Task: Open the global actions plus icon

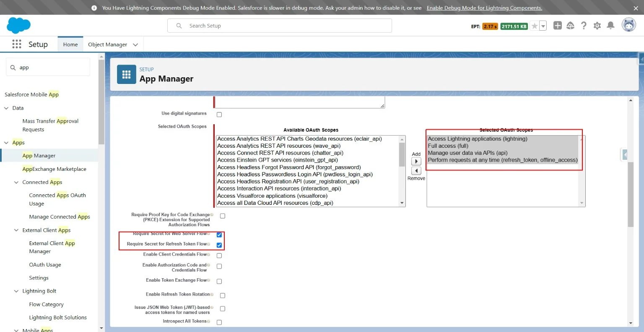Action: [x=557, y=26]
